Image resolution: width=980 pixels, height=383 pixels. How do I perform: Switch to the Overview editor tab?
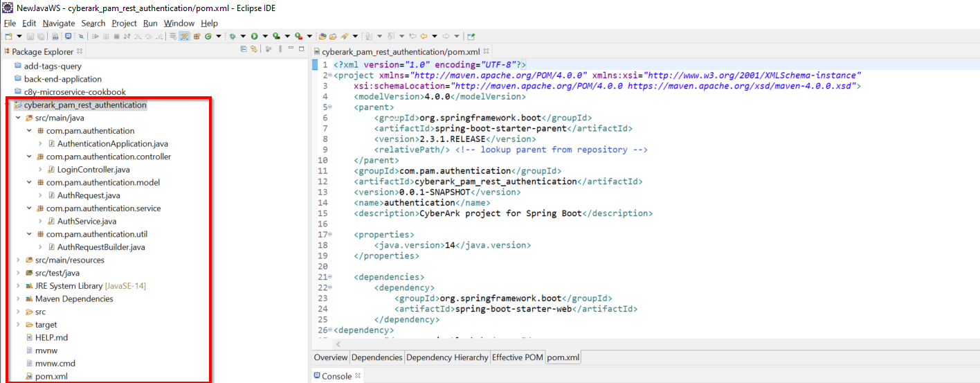pos(330,357)
